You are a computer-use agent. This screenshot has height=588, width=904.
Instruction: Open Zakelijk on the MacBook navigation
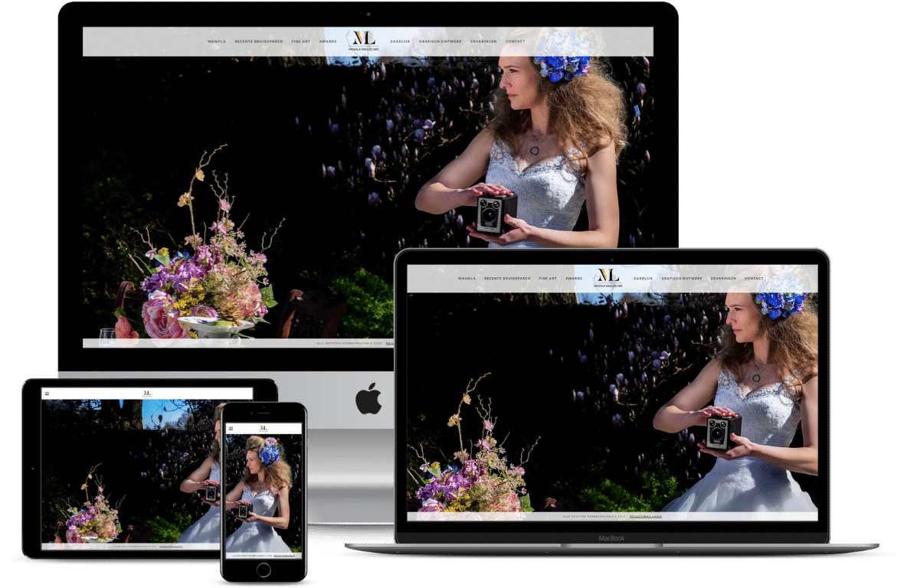[x=644, y=279]
